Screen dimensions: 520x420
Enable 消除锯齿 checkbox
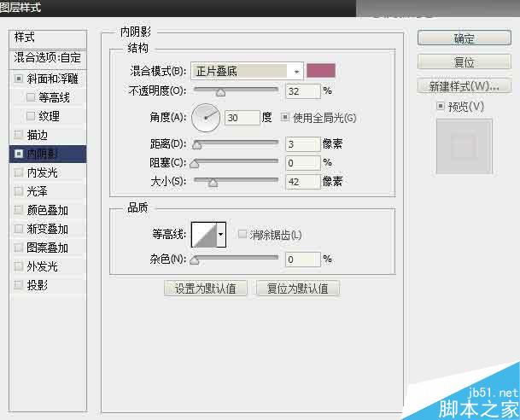click(x=242, y=235)
